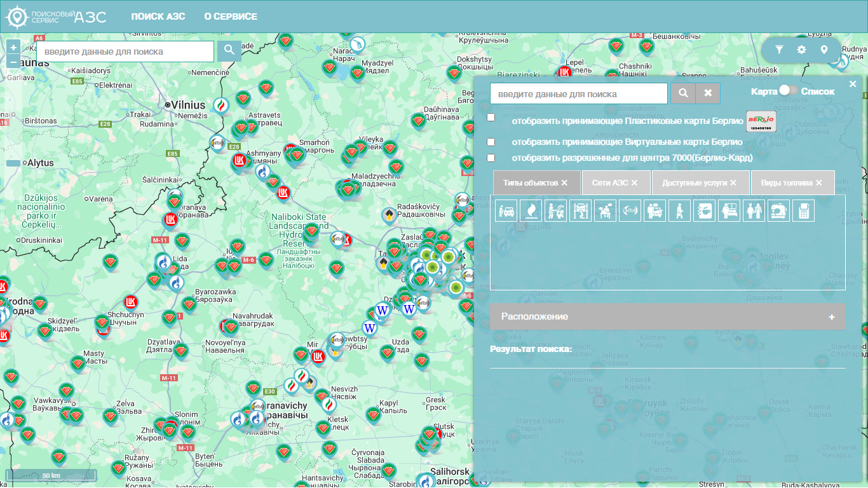Click the Berlio plastic card image
The image size is (868, 488).
(761, 121)
